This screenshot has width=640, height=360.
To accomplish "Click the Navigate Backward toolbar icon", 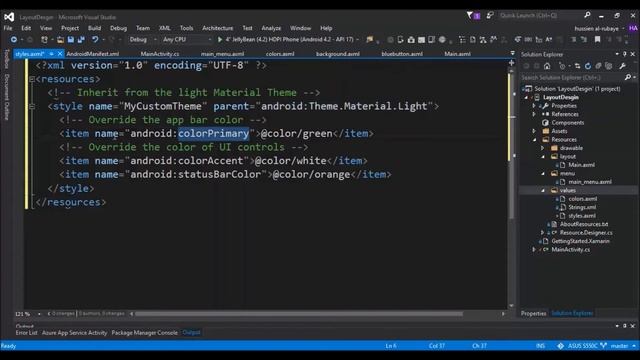I will [x=13, y=40].
